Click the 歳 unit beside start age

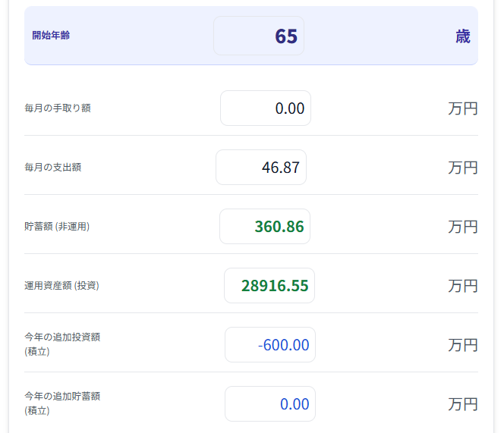463,36
